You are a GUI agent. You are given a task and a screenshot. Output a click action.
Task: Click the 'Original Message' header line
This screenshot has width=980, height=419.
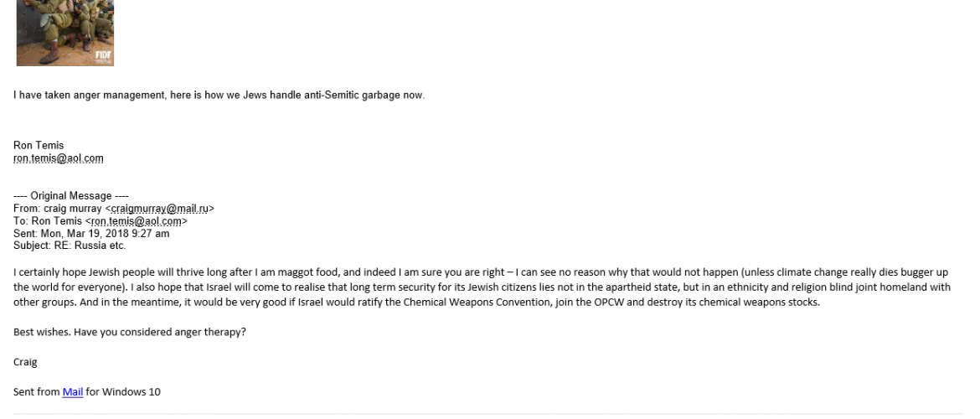(71, 196)
